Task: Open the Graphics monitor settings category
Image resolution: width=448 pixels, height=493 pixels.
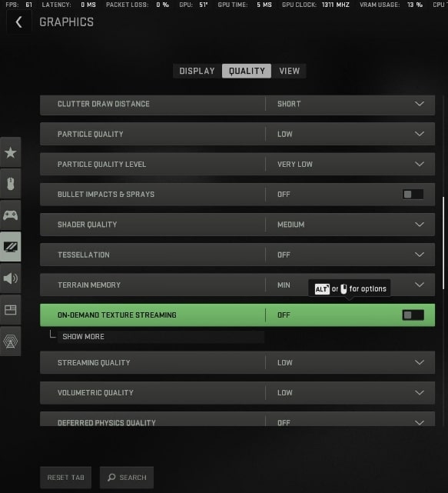Action: click(10, 247)
